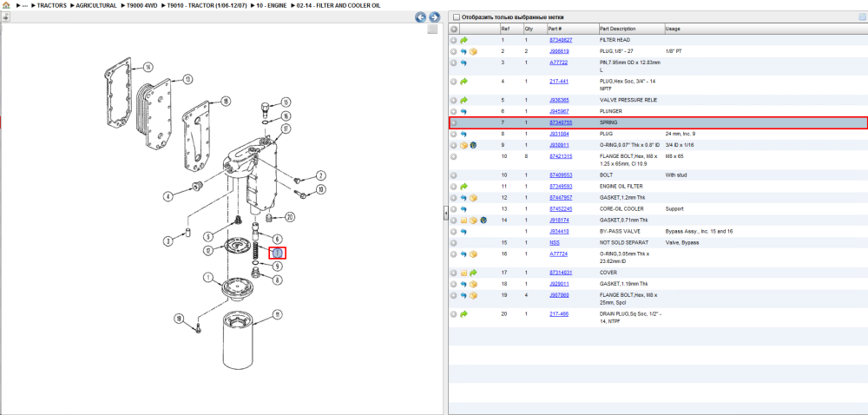Click the green arrow in PLUG Hex Soc row
The image size is (868, 415).
[x=464, y=82]
